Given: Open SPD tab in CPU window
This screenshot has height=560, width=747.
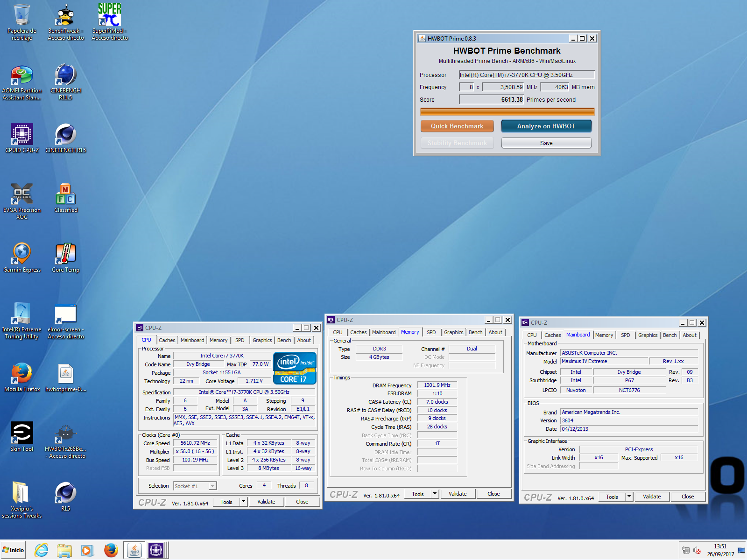Looking at the screenshot, I should [240, 340].
